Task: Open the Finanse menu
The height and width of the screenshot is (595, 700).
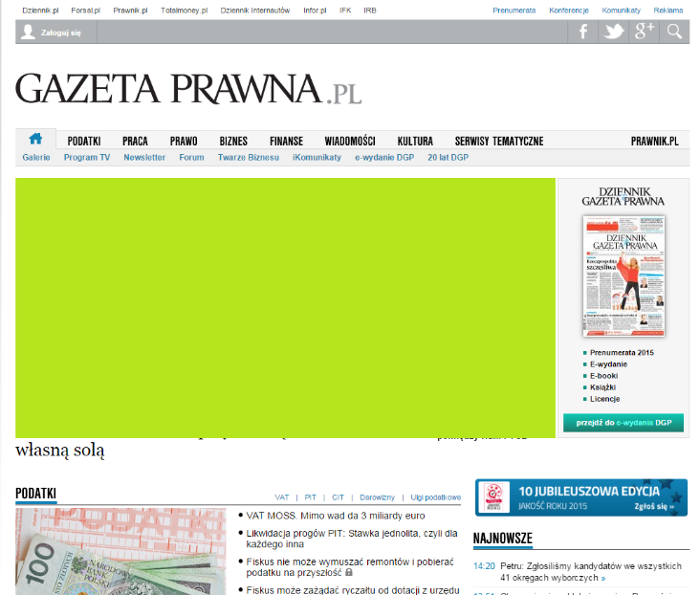Action: 286,142
